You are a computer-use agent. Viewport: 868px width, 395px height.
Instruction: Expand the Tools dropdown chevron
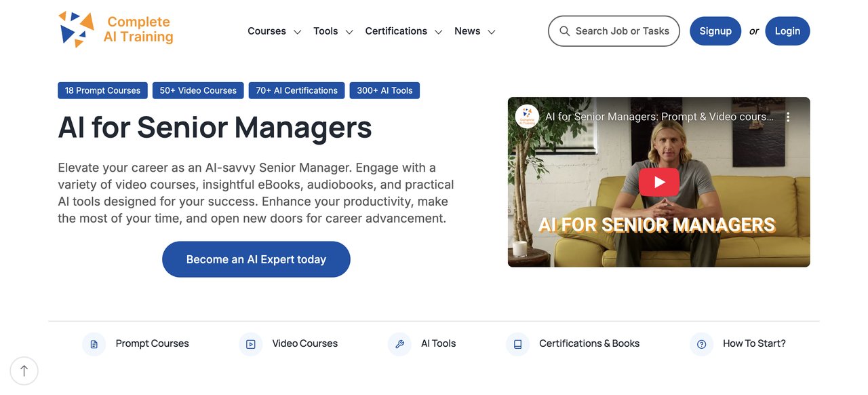tap(349, 32)
